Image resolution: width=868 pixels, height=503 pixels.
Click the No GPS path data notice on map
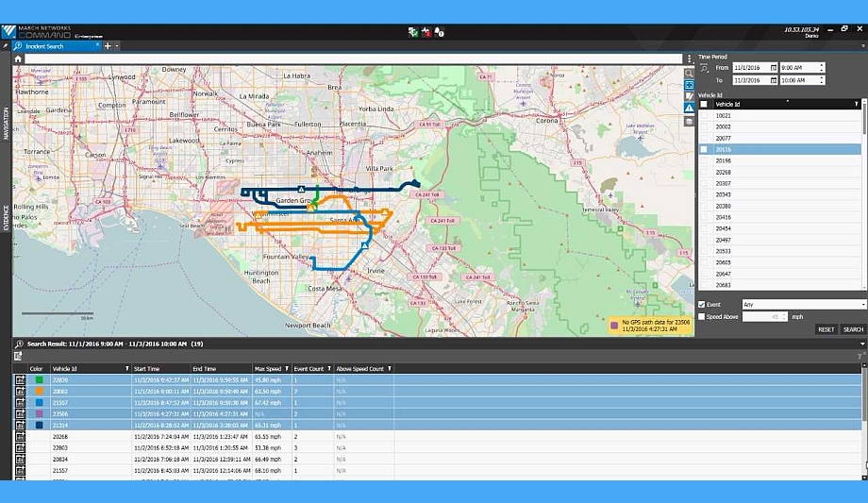tap(650, 326)
